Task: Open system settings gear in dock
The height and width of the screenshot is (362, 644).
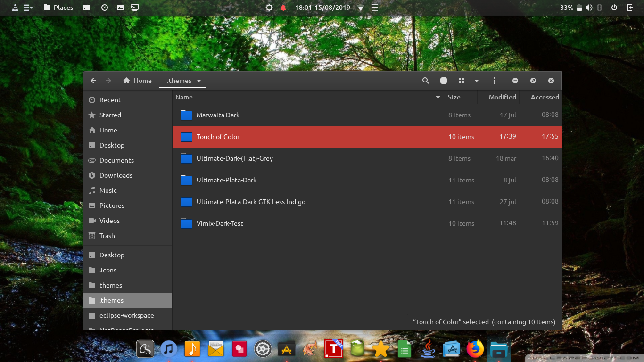Action: (x=263, y=349)
